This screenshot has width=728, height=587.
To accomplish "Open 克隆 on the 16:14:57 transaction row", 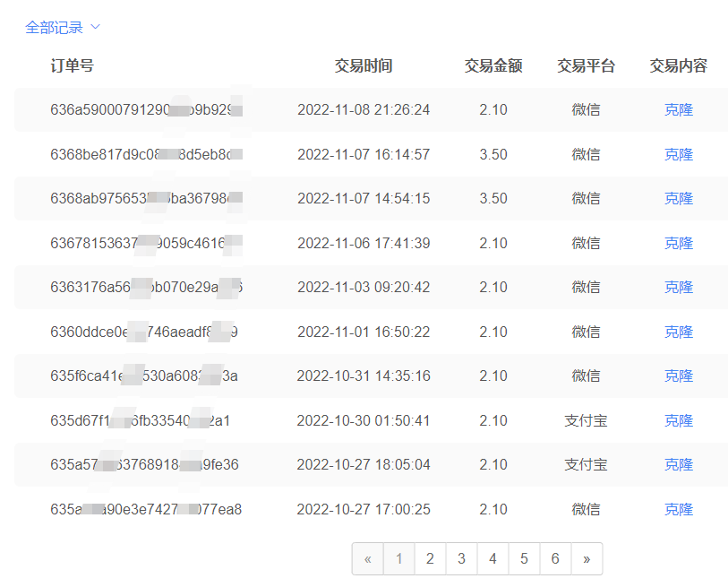I will [x=679, y=154].
